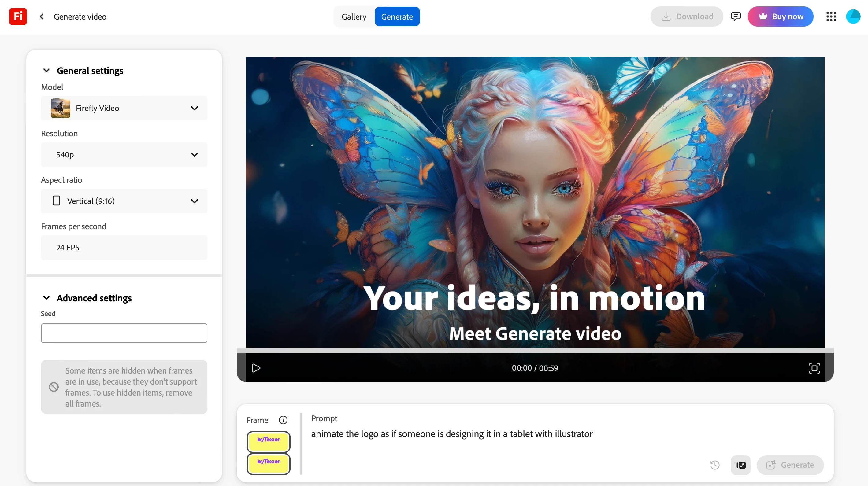Viewport: 868px width, 486px height.
Task: Open the Vertical (9:16) aspect ratio dropdown
Action: (124, 201)
